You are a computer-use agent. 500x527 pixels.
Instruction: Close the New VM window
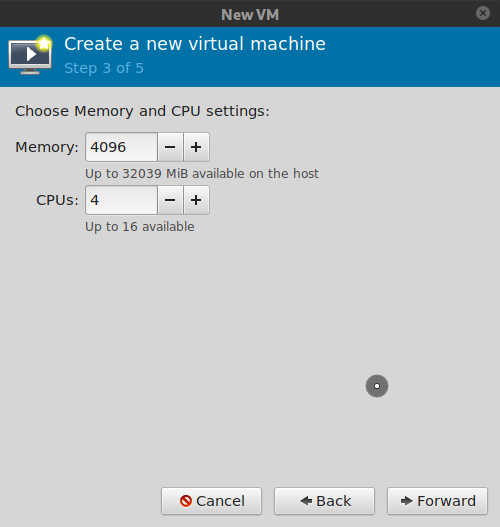(x=483, y=13)
